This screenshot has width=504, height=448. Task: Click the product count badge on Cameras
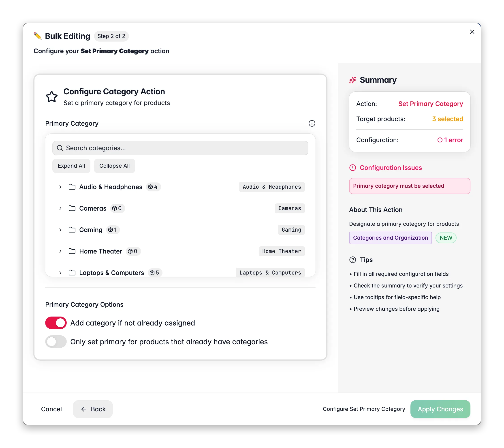[x=117, y=208]
